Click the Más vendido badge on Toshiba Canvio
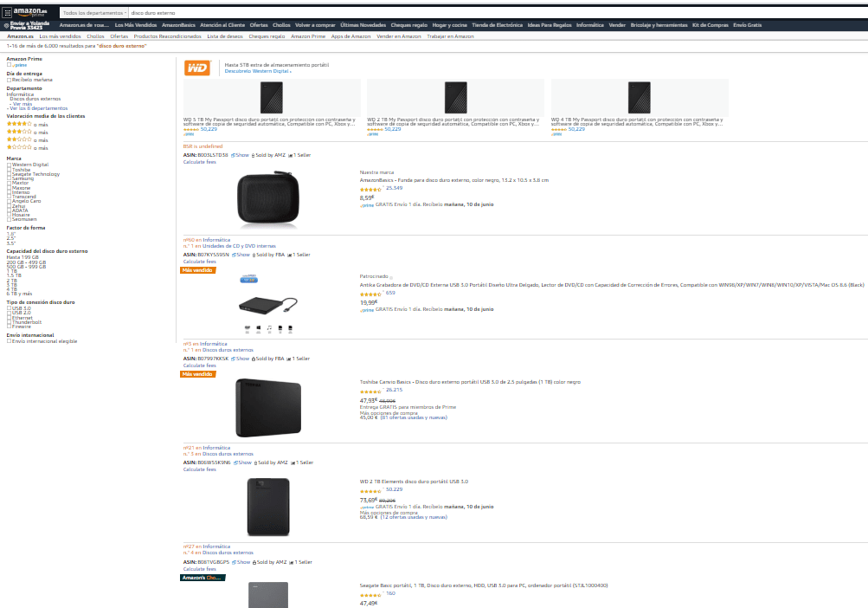This screenshot has height=608, width=868. (197, 374)
